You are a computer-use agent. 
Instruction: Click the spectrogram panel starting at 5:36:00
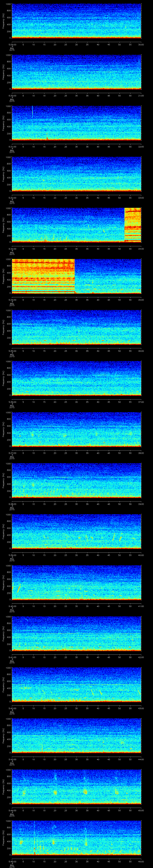pos(77,378)
